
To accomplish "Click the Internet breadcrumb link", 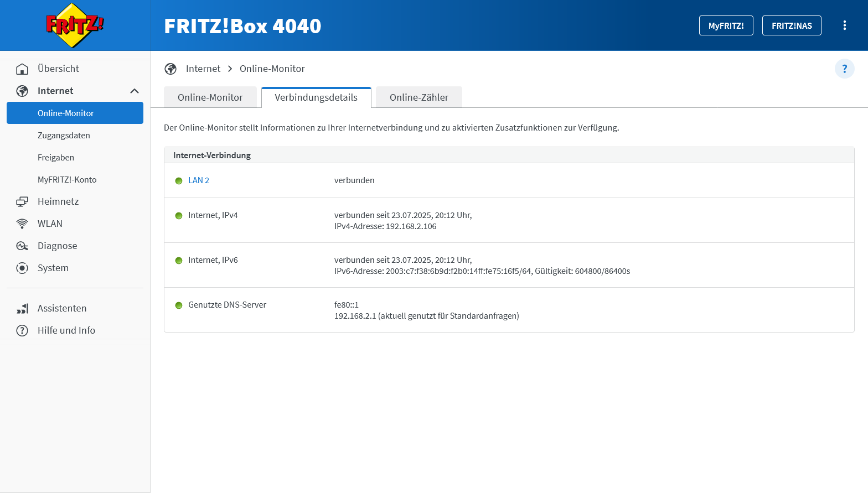I will coord(203,69).
